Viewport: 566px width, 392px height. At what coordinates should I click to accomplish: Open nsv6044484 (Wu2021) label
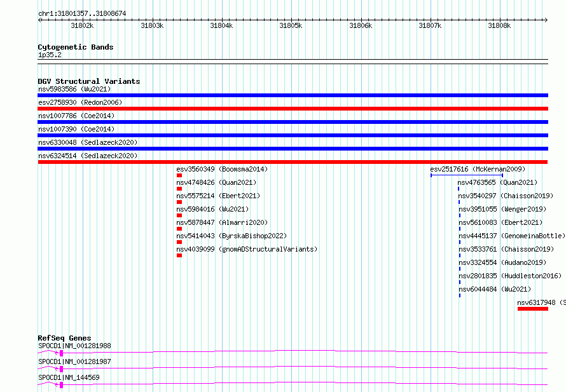click(x=495, y=289)
